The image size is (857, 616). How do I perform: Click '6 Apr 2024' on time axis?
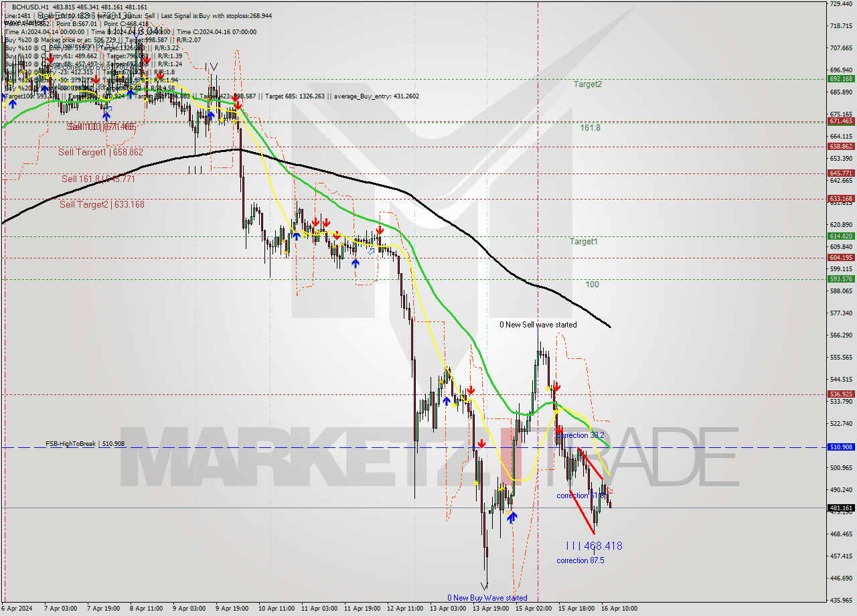tap(16, 609)
